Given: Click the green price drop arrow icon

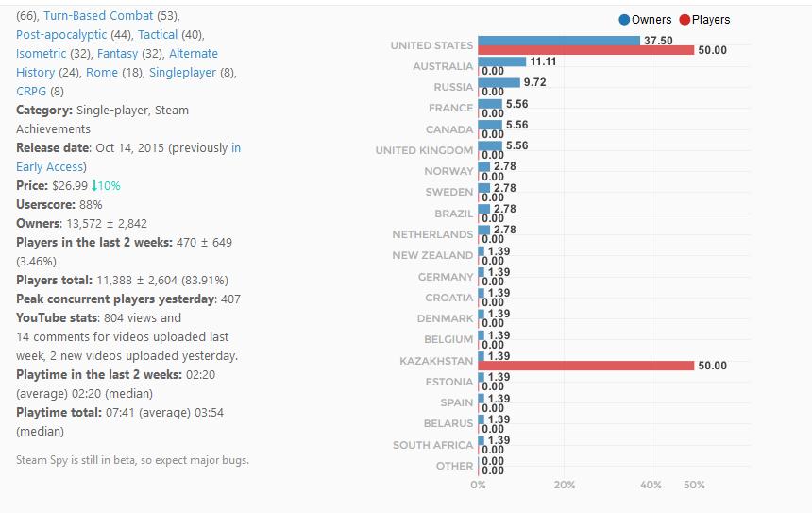Looking at the screenshot, I should [95, 186].
